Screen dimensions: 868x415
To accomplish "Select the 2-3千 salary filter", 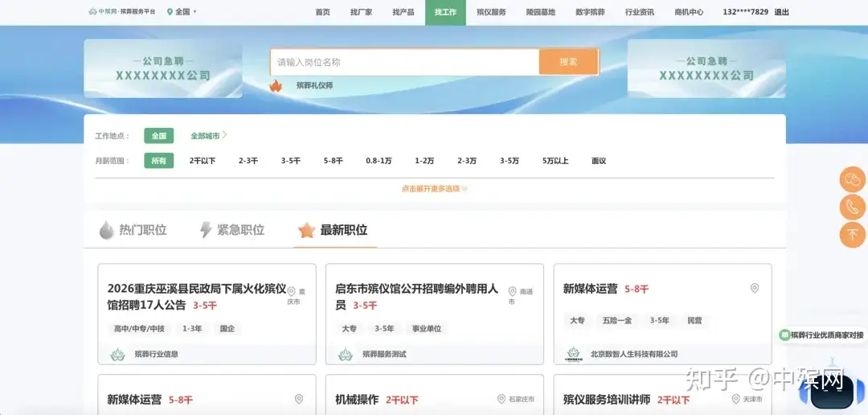I will (248, 161).
